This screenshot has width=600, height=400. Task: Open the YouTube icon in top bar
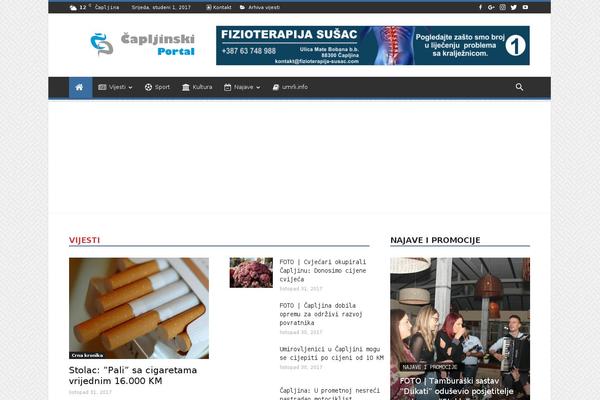(525, 7)
